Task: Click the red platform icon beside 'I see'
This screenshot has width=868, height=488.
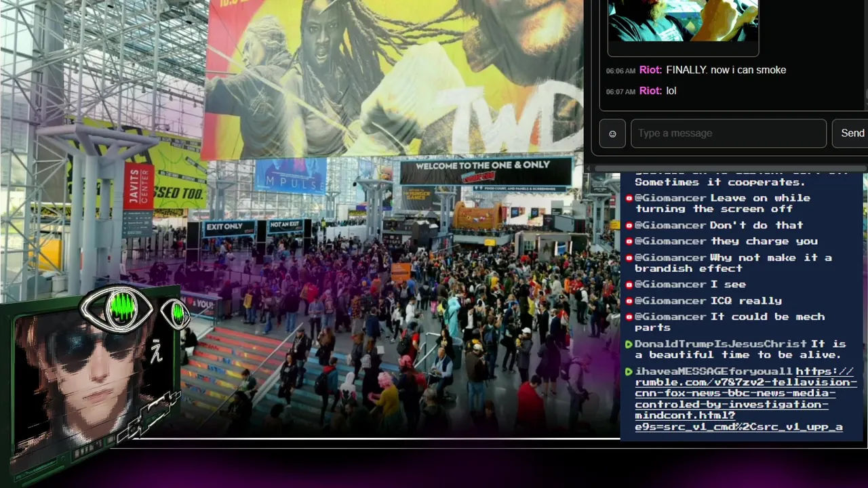Action: coord(629,285)
